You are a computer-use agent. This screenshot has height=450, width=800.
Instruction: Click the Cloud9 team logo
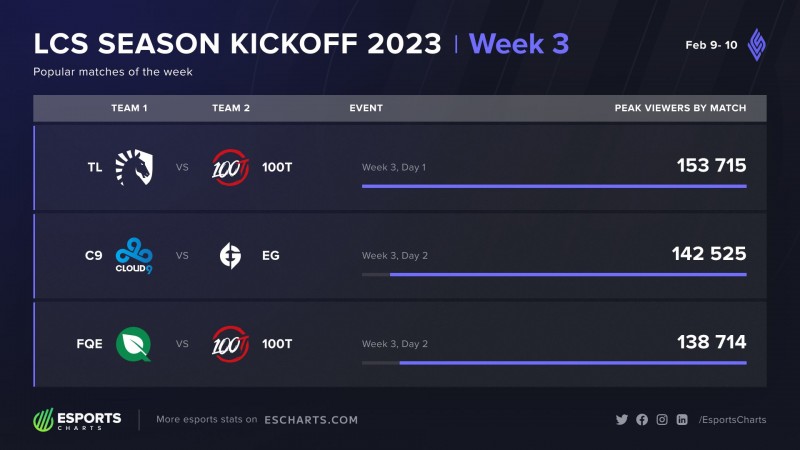click(x=134, y=256)
